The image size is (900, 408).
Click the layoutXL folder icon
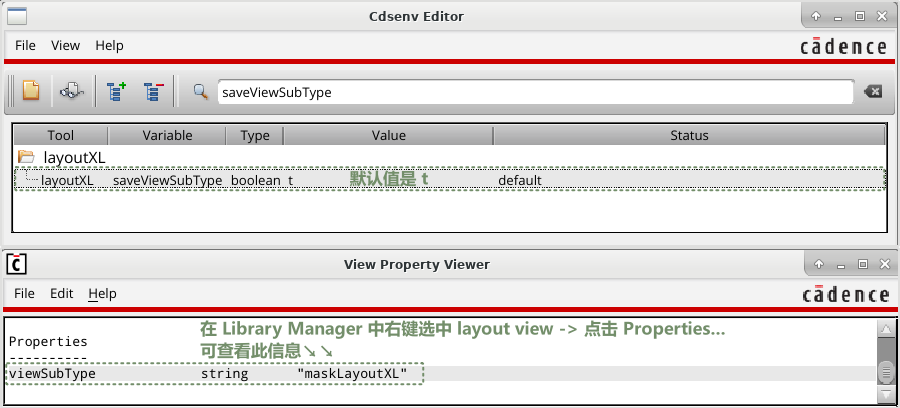[x=26, y=157]
